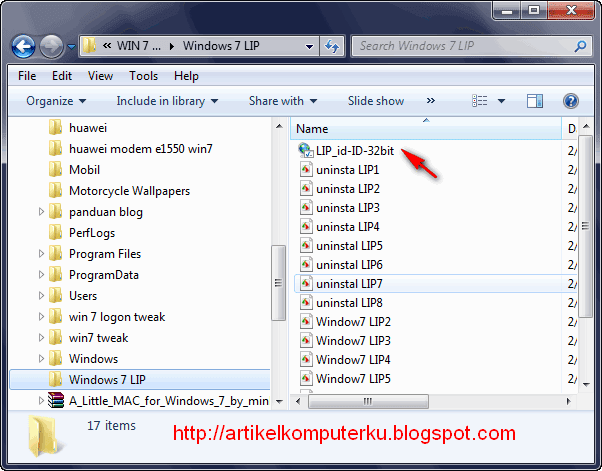Screen dimensions: 602x471
Task: Select the uninsta LIP2 file icon
Action: click(x=306, y=188)
